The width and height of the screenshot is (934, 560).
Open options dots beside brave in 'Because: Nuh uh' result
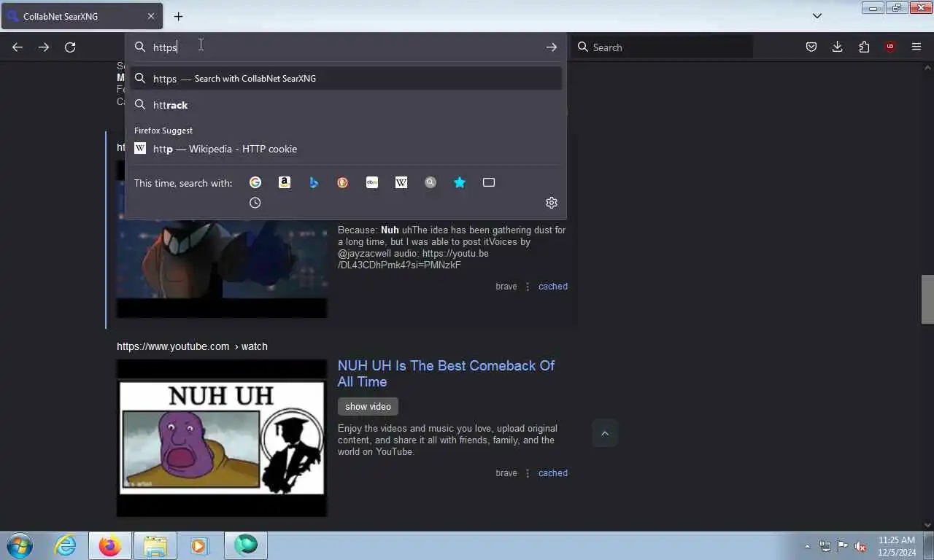(x=528, y=287)
